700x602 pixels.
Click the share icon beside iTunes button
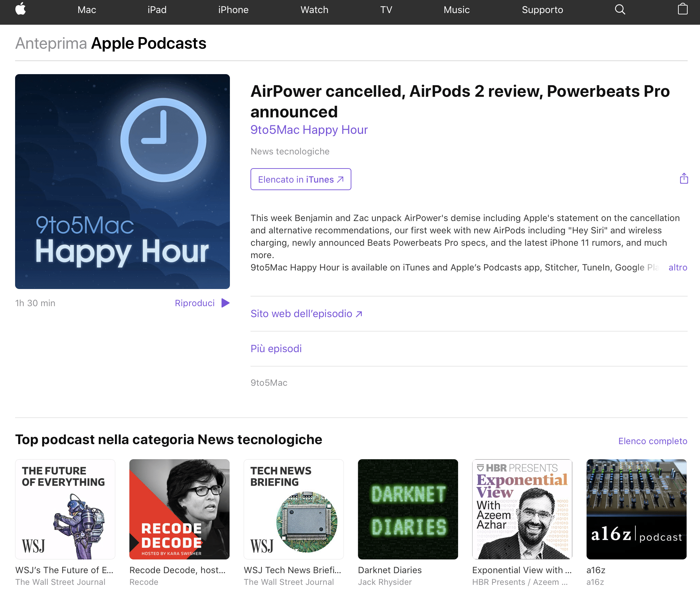coord(684,178)
